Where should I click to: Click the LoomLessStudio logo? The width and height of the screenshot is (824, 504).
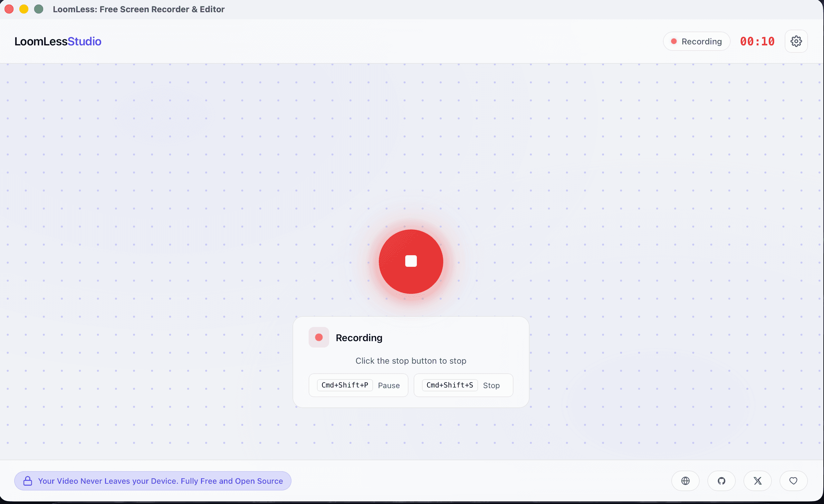coord(58,41)
